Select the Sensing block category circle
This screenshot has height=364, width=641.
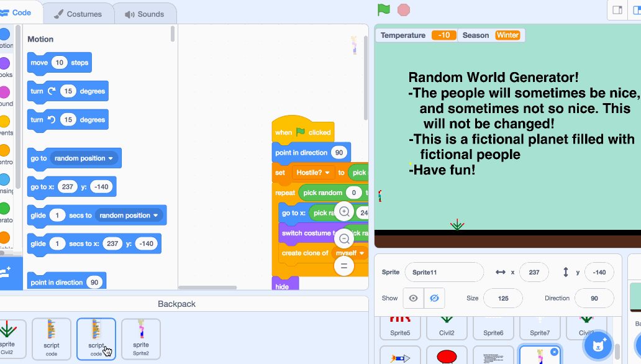pyautogui.click(x=4, y=180)
